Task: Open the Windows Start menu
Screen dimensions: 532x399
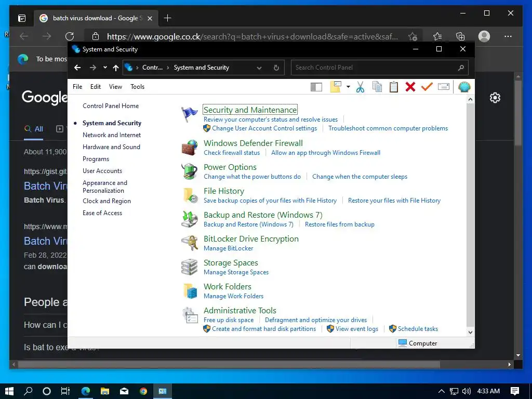Action: (x=9, y=391)
